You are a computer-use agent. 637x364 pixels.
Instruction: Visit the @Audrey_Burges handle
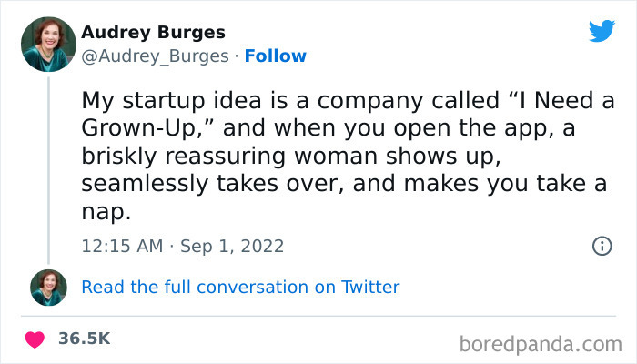[155, 56]
